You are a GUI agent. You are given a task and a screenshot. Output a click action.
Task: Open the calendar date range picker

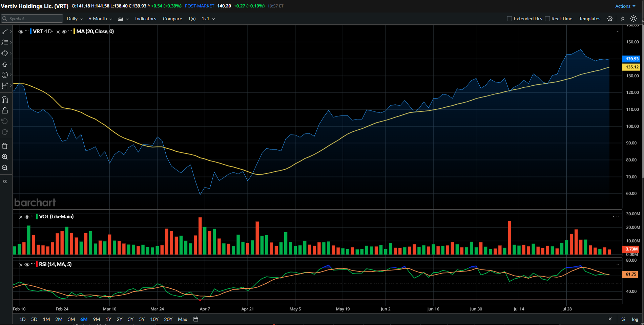pyautogui.click(x=196, y=319)
